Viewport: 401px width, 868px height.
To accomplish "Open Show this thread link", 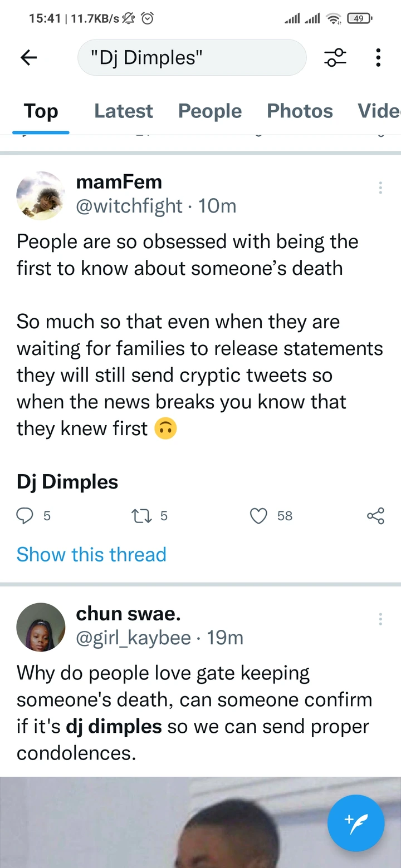I will tap(91, 554).
